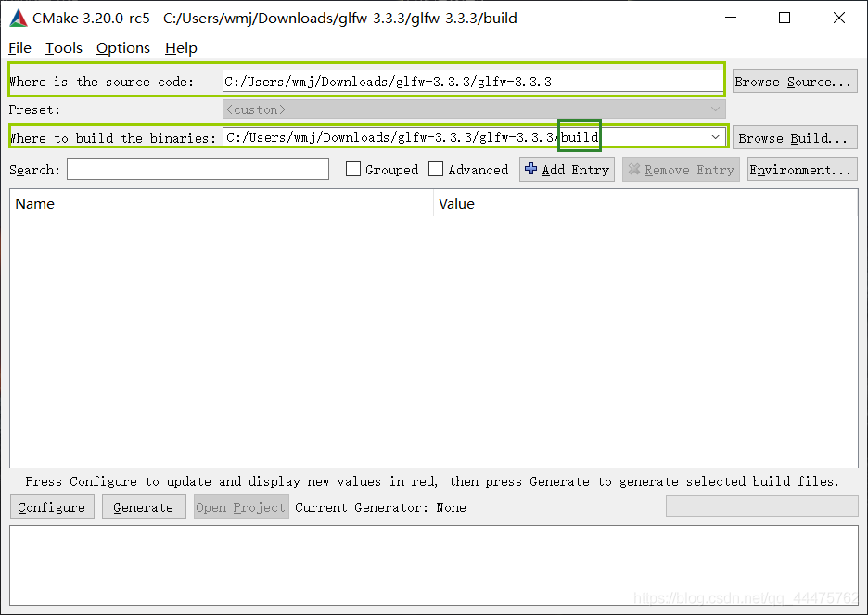
Task: Click the Remove Entry button
Action: pos(681,170)
